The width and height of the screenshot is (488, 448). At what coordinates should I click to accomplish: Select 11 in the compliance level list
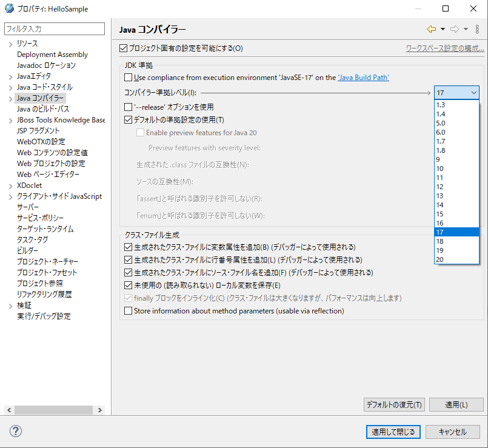click(440, 178)
